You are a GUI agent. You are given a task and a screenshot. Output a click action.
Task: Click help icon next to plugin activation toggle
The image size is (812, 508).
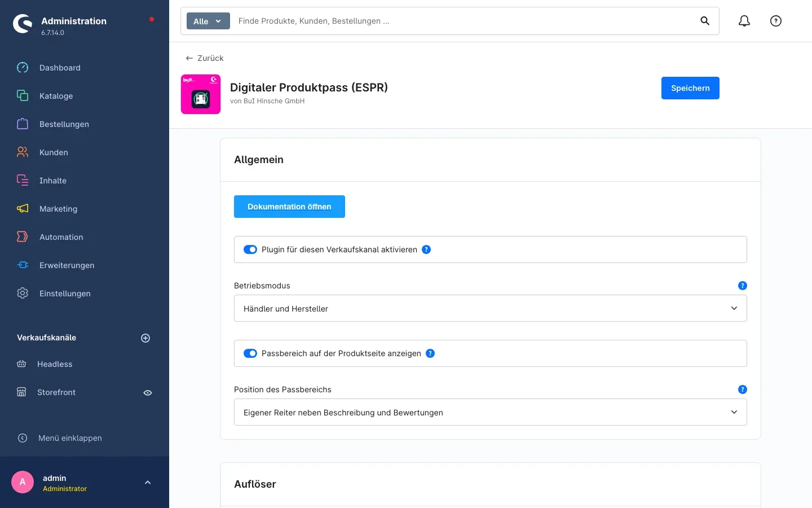(x=426, y=249)
